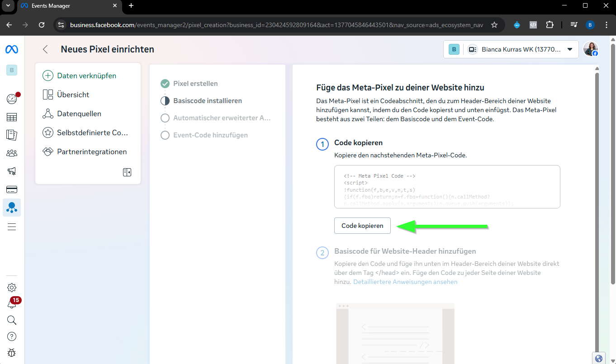Click the "Code kopieren" step heading

pyautogui.click(x=358, y=142)
